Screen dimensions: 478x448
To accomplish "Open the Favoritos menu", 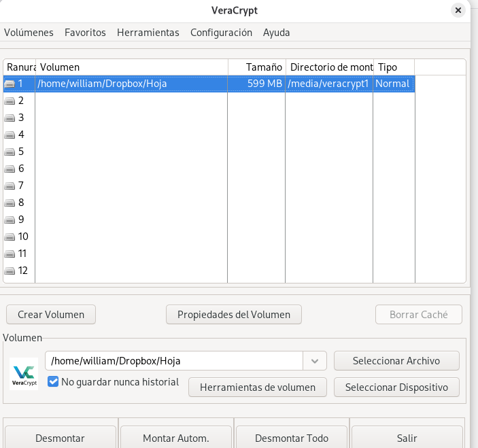I will [85, 33].
